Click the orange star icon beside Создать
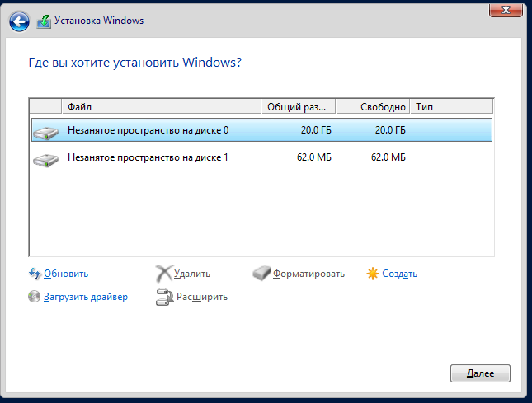Image resolution: width=532 pixels, height=403 pixels. coord(372,274)
